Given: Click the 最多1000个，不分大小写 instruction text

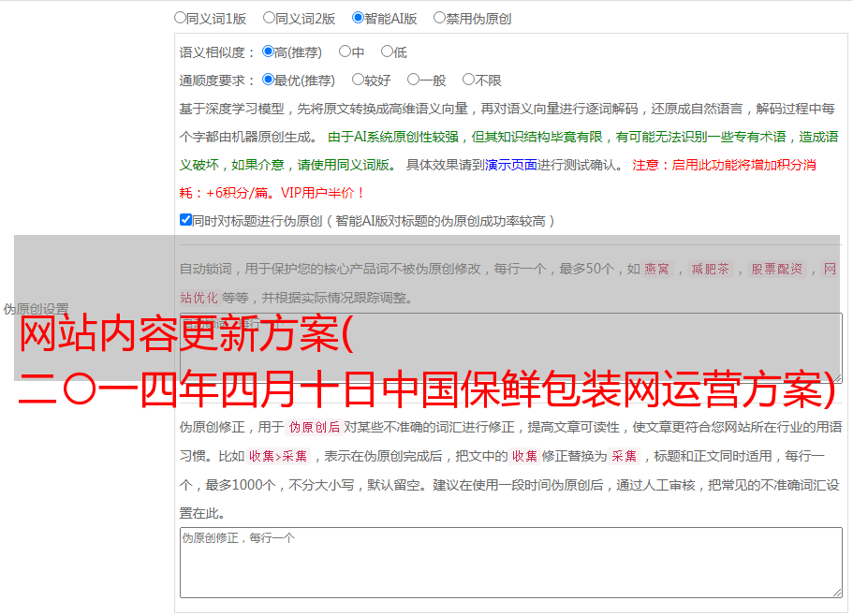Looking at the screenshot, I should (x=280, y=485).
